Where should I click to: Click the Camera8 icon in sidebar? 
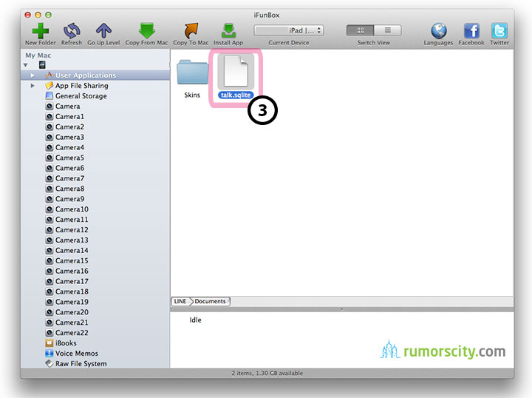click(50, 189)
